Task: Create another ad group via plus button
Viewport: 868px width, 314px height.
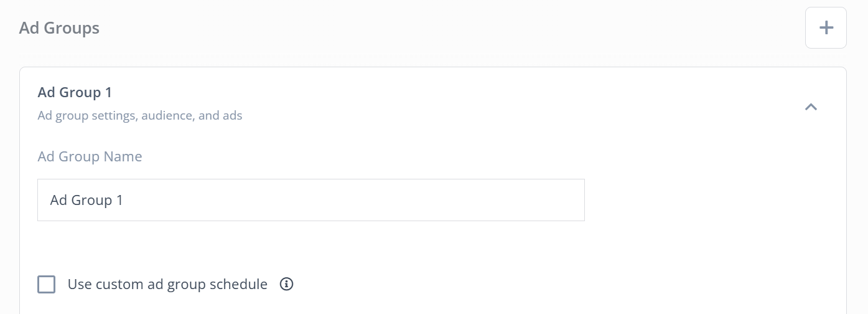Action: (826, 27)
